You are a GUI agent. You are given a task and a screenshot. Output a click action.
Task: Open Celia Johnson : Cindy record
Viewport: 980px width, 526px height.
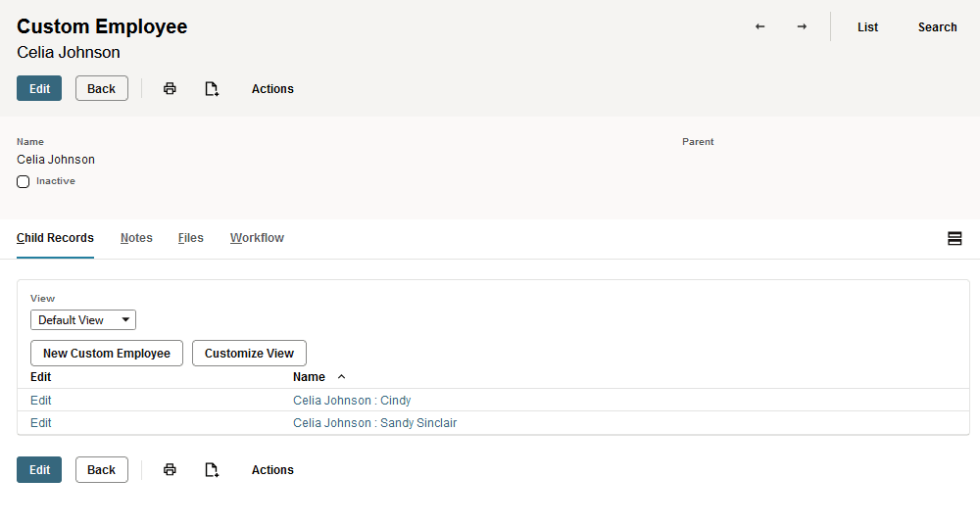(x=352, y=401)
